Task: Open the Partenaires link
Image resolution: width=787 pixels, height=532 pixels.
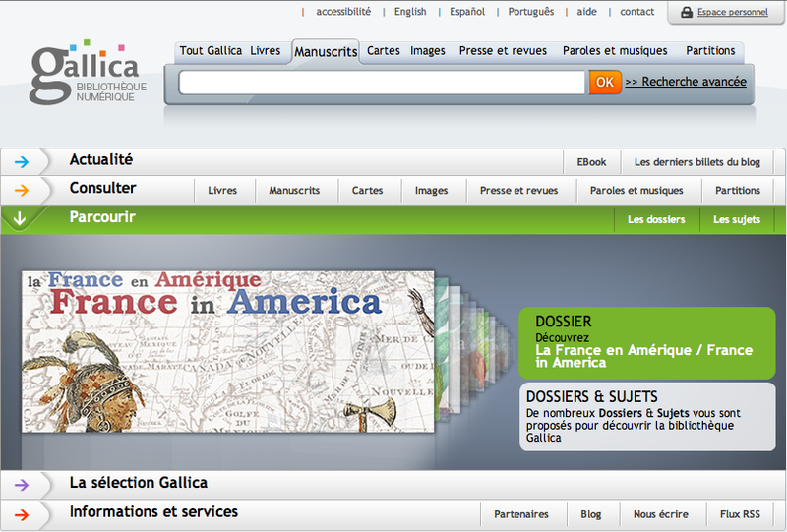Action: [x=521, y=514]
